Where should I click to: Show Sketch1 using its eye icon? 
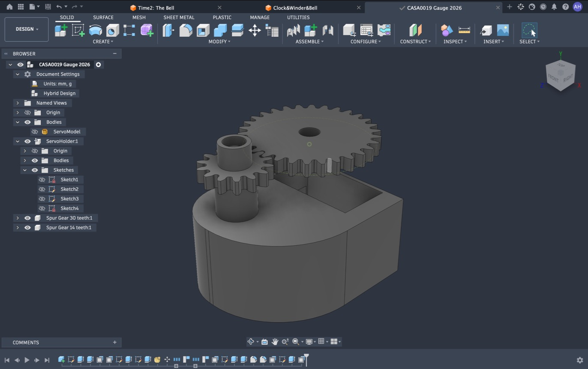pyautogui.click(x=42, y=180)
